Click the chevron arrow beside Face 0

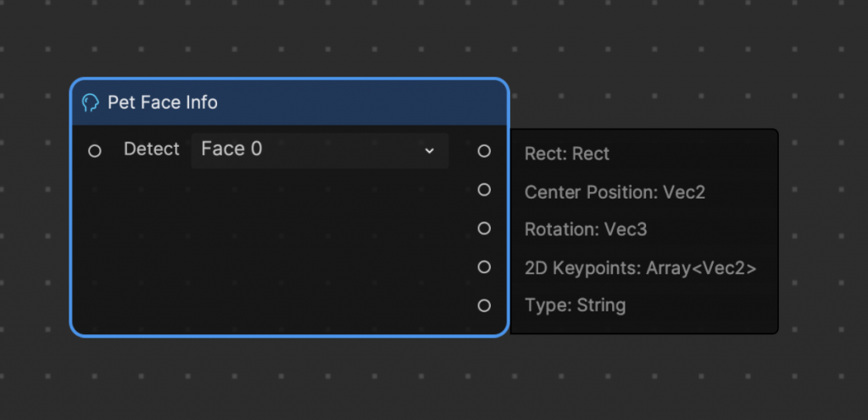click(x=429, y=151)
